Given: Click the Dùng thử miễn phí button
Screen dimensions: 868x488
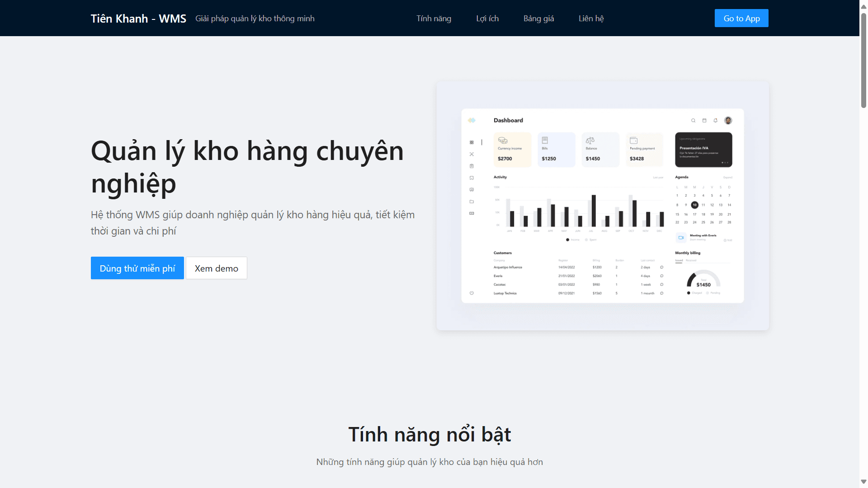Looking at the screenshot, I should click(x=137, y=268).
